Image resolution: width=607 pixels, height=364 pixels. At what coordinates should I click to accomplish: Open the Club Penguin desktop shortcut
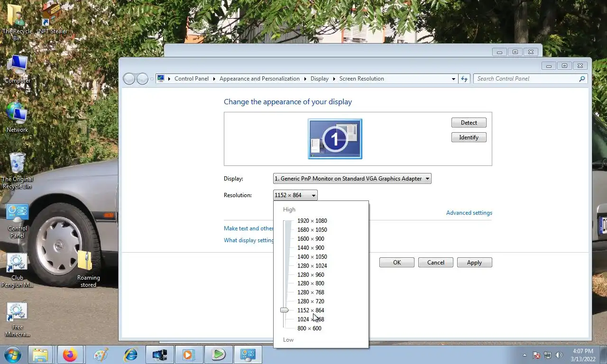[x=18, y=271]
